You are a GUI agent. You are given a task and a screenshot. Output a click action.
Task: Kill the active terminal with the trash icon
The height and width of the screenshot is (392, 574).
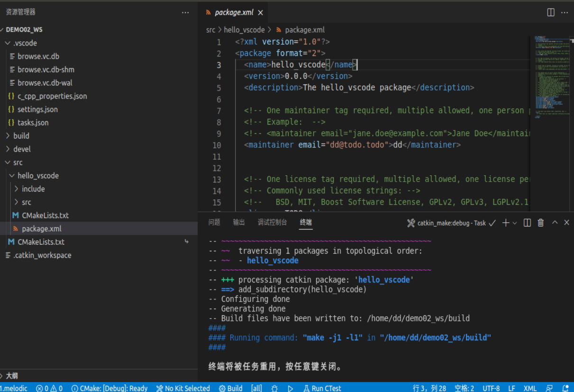coord(540,223)
